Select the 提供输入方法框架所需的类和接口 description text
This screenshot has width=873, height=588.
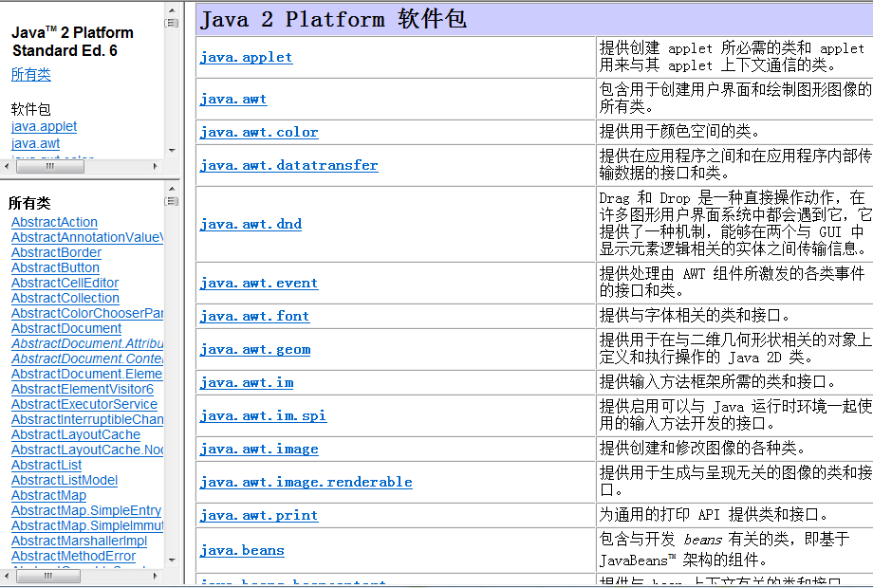(717, 381)
